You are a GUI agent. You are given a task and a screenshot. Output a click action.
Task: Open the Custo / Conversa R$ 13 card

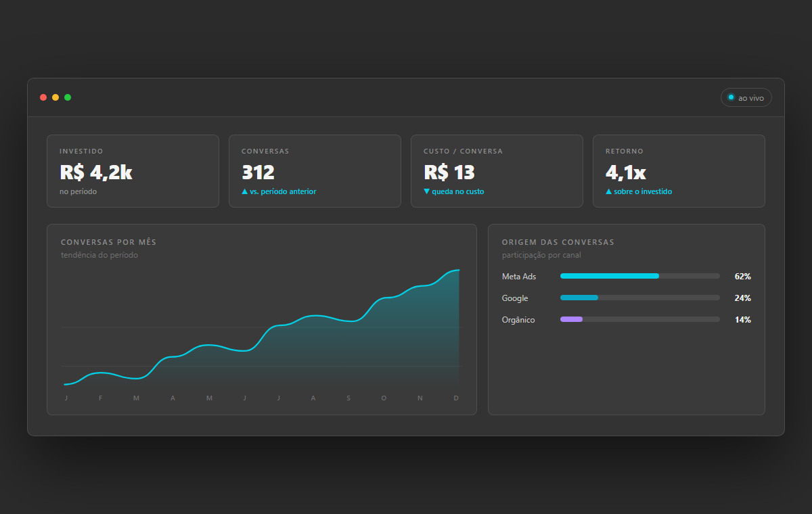[x=497, y=171]
